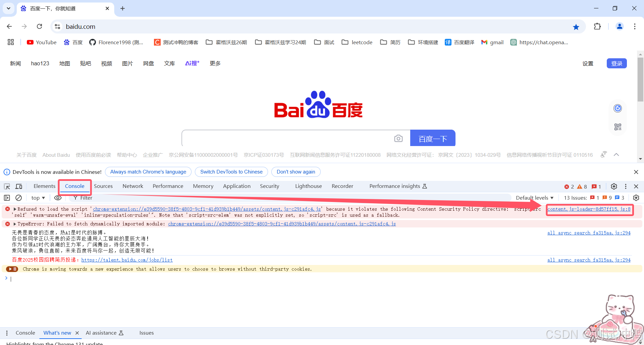Screen dimensions: 644x345
Task: Close the DevTools panel
Action: pos(636,186)
